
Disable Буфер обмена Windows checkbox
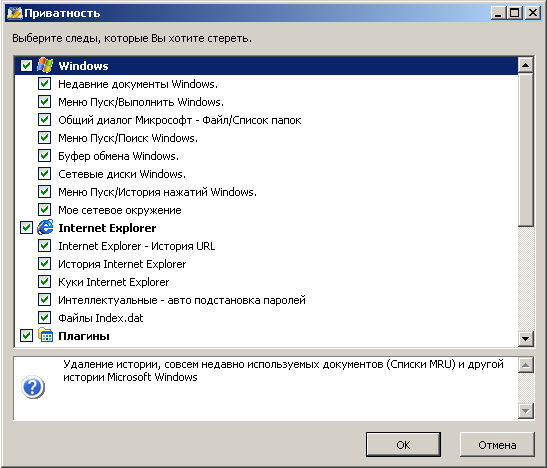(x=44, y=156)
